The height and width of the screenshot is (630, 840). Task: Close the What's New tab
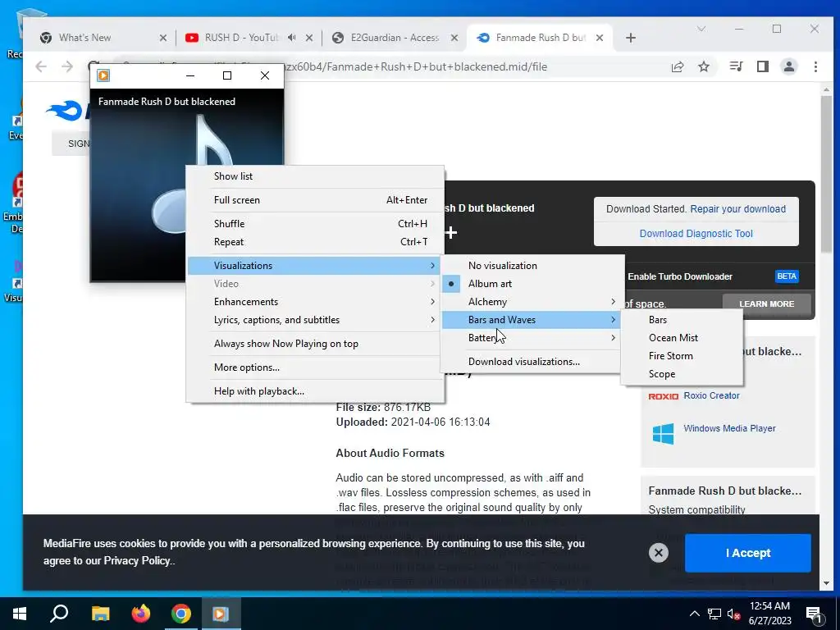point(163,38)
